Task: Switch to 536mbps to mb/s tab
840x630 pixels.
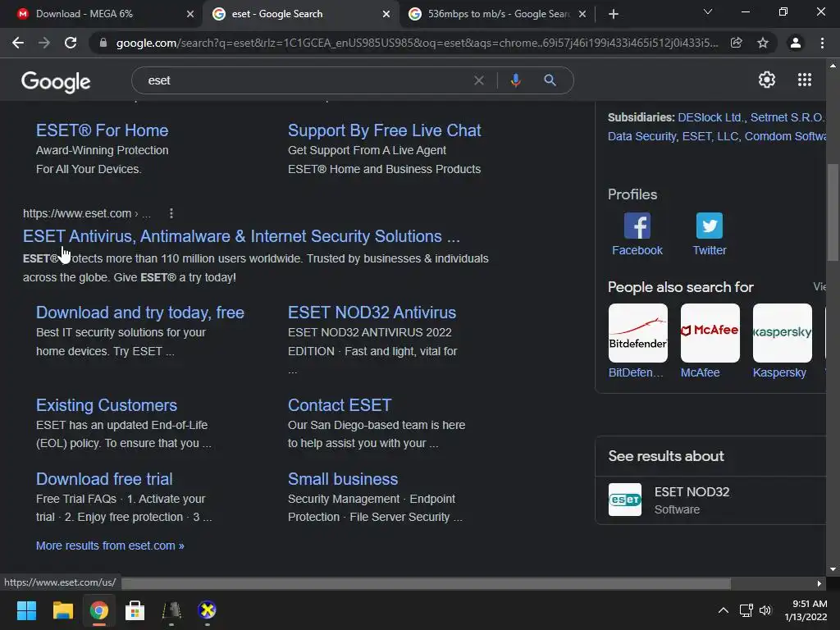Action: click(498, 14)
